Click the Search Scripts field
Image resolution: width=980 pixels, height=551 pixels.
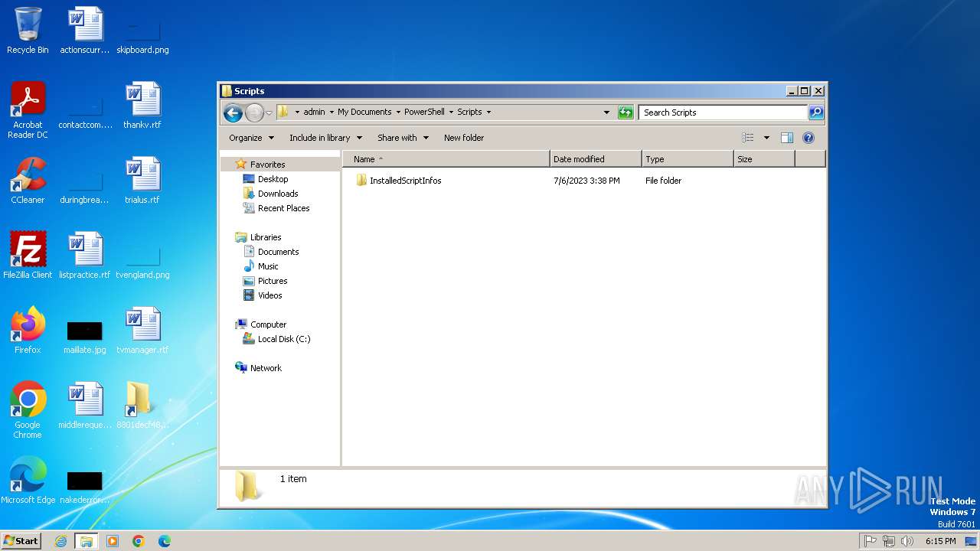click(x=724, y=112)
